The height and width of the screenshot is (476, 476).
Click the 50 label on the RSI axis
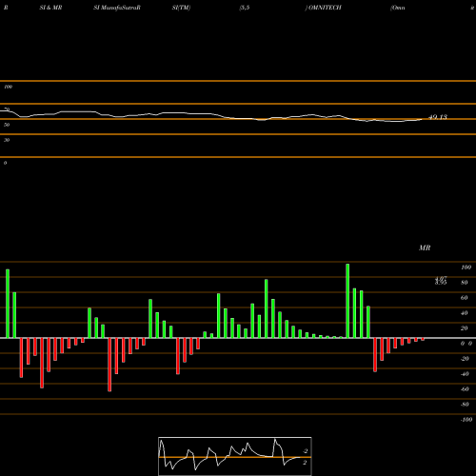coord(7,125)
